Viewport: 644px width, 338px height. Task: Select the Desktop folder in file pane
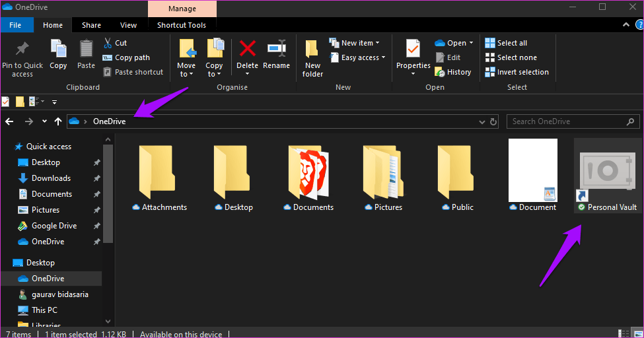[234, 177]
